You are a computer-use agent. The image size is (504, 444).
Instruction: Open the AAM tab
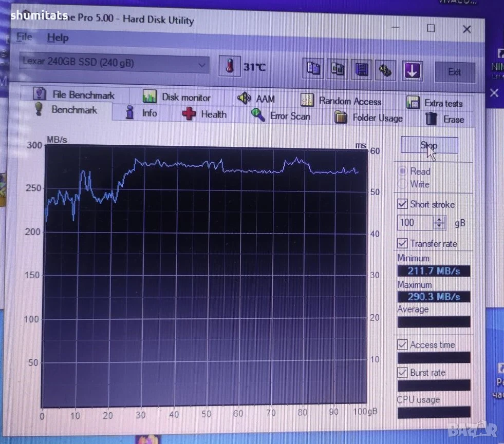256,99
